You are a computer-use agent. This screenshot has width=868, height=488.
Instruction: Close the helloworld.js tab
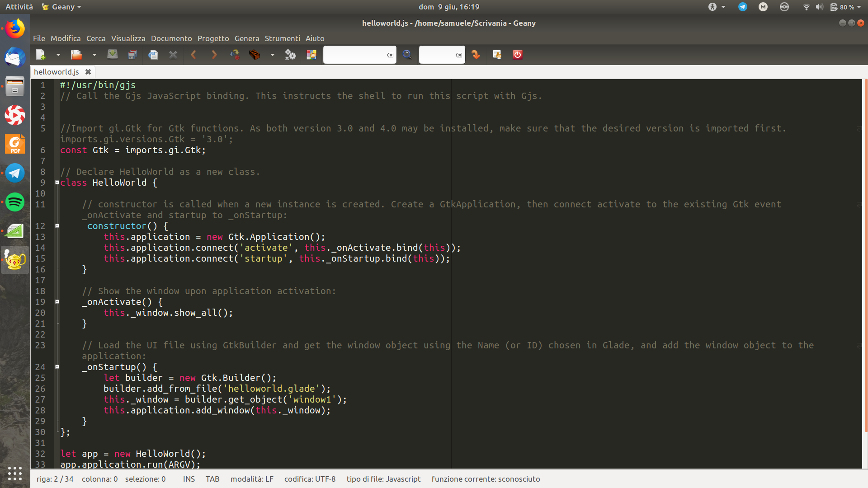[88, 72]
